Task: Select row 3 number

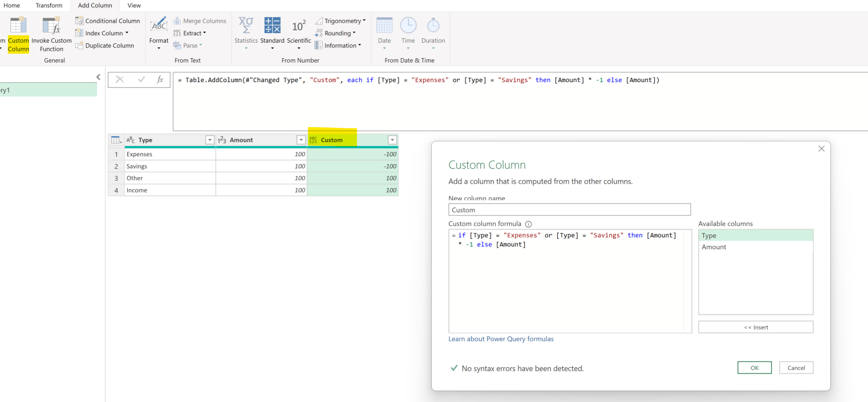Action: pyautogui.click(x=116, y=178)
